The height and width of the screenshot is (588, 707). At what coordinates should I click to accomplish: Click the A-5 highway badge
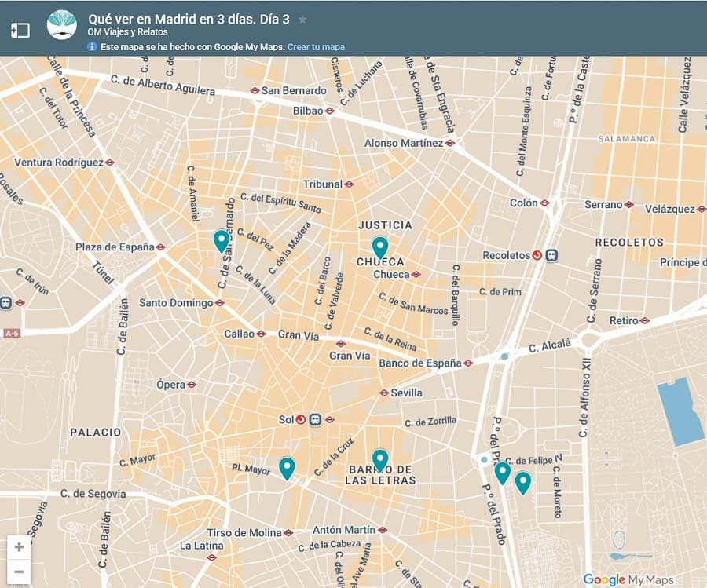(12, 334)
